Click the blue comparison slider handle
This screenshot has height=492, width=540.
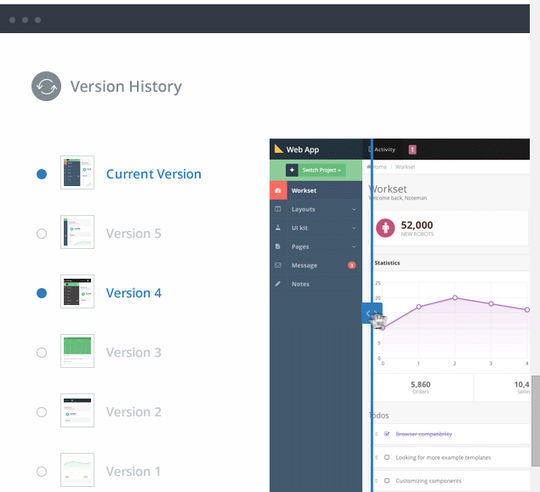372,313
